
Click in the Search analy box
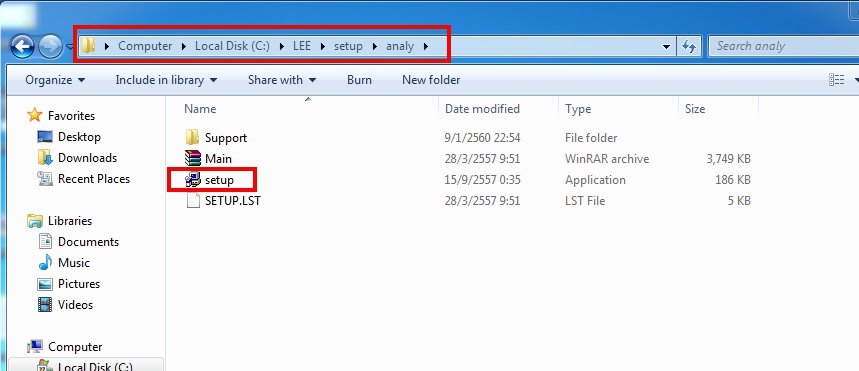[x=783, y=47]
